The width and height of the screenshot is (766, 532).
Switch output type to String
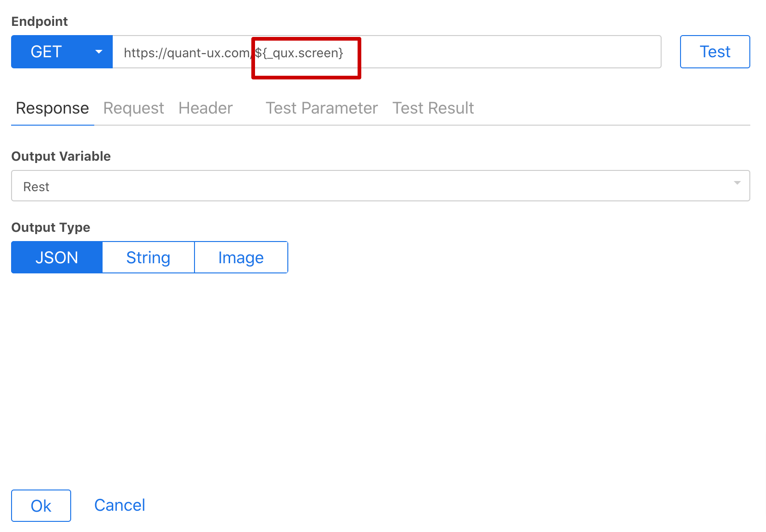point(148,257)
